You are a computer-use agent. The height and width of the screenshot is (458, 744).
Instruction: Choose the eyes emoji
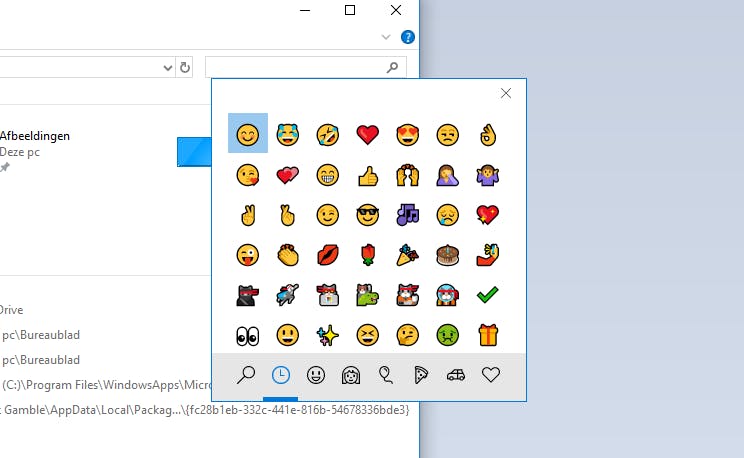pos(248,336)
